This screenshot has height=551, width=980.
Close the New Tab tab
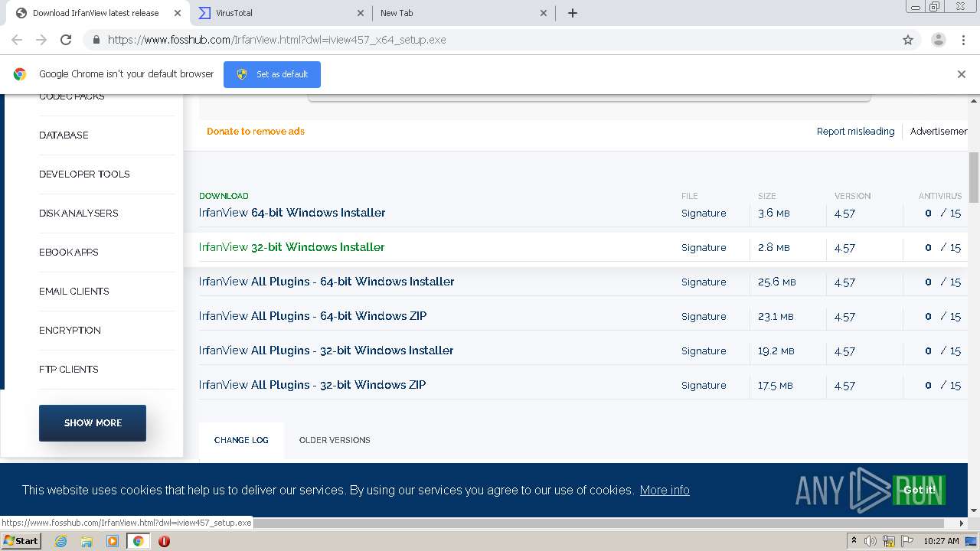[x=544, y=13]
